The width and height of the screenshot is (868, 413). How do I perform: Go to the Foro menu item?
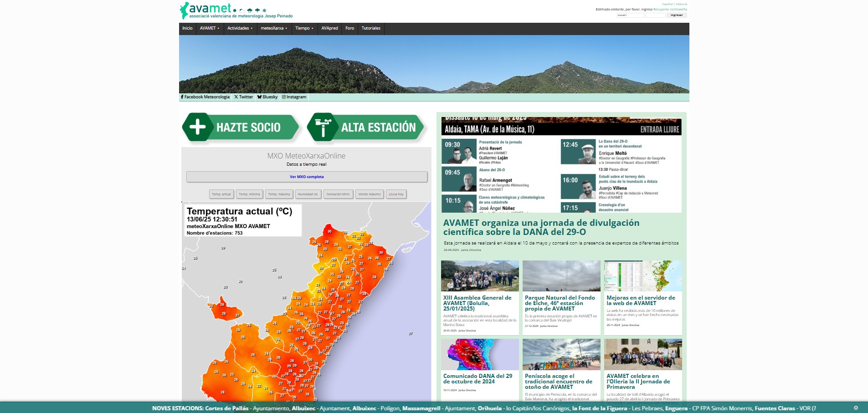(x=349, y=28)
